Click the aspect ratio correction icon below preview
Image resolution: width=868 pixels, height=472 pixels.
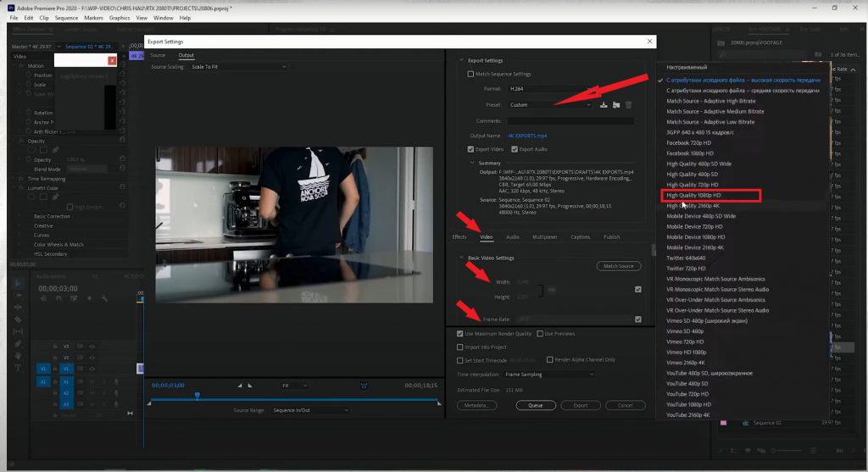click(x=364, y=386)
